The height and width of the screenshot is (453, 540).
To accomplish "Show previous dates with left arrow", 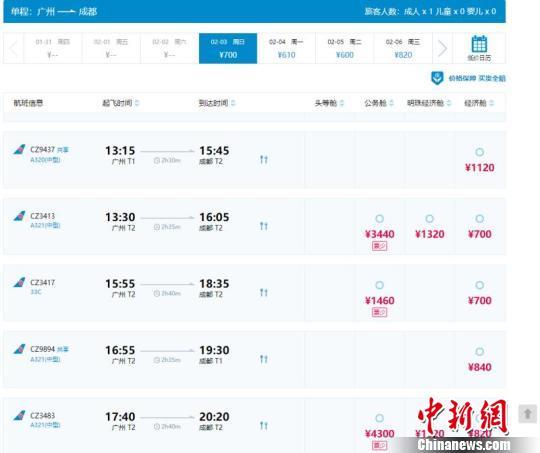I will pyautogui.click(x=13, y=48).
